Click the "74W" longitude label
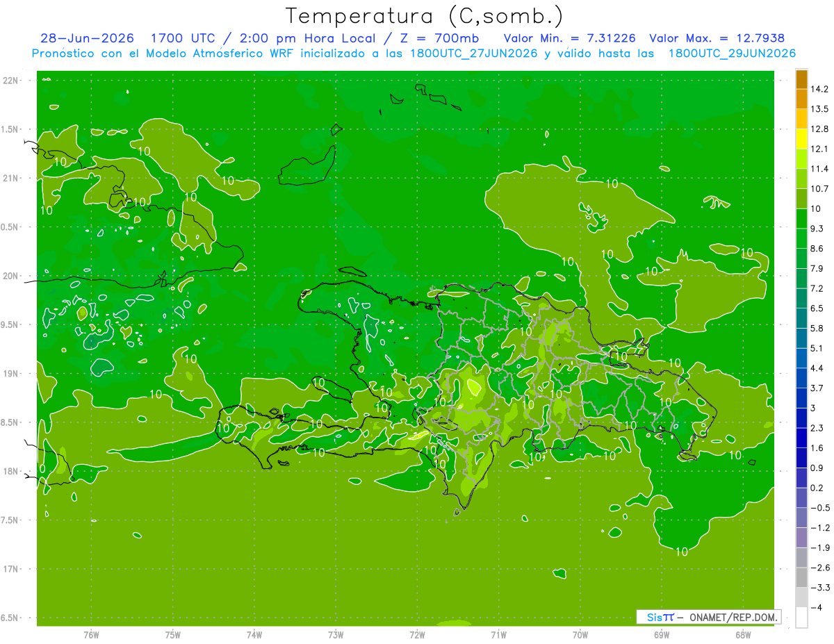 [x=254, y=634]
